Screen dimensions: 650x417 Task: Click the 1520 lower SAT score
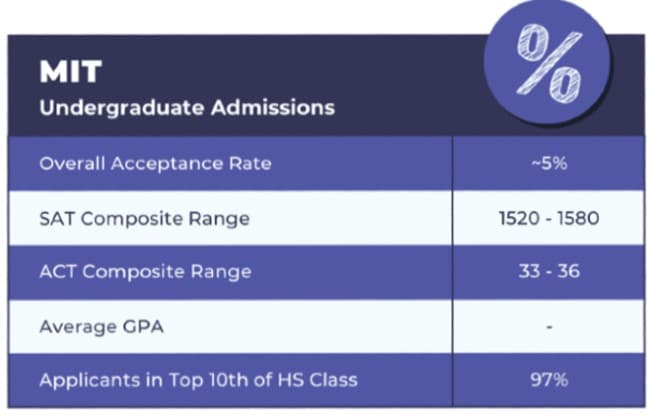pyautogui.click(x=518, y=218)
